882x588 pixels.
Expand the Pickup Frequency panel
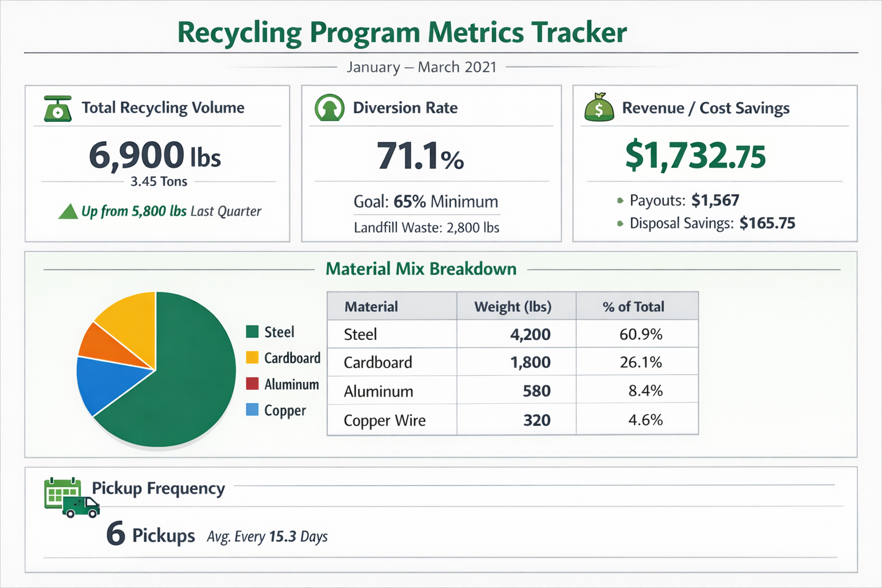pyautogui.click(x=159, y=489)
